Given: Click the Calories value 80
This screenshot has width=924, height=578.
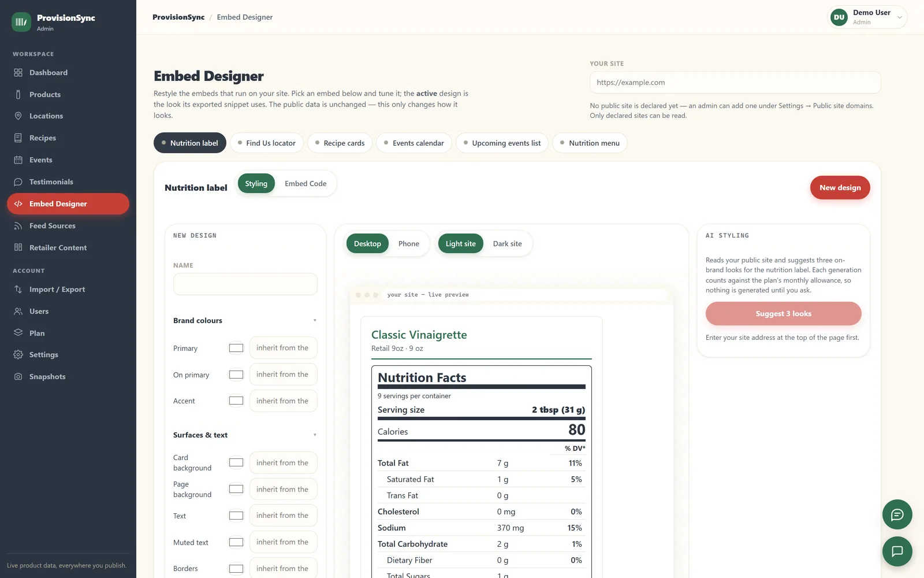Looking at the screenshot, I should pyautogui.click(x=576, y=430).
